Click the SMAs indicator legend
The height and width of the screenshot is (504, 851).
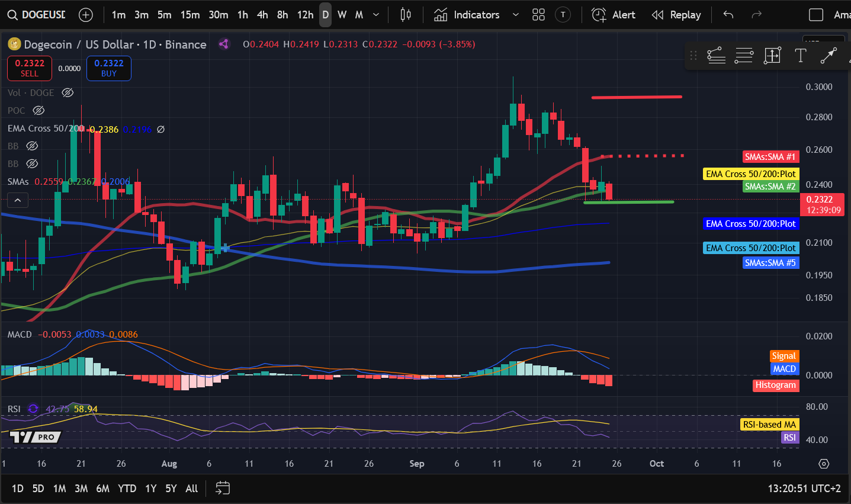click(x=18, y=181)
